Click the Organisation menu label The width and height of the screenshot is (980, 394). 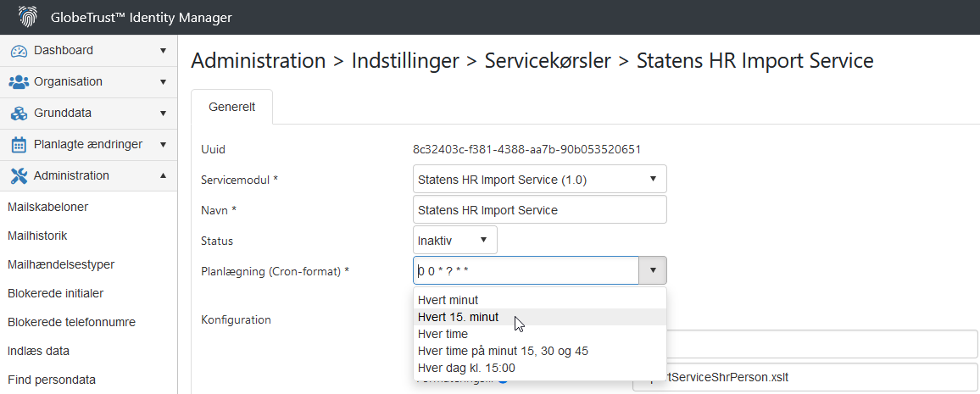(x=68, y=82)
